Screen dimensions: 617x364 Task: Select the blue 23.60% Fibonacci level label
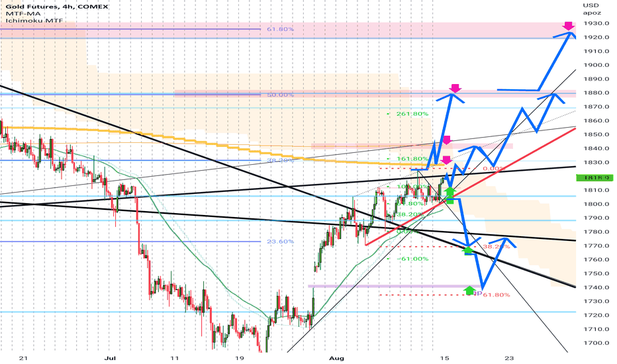tap(280, 241)
